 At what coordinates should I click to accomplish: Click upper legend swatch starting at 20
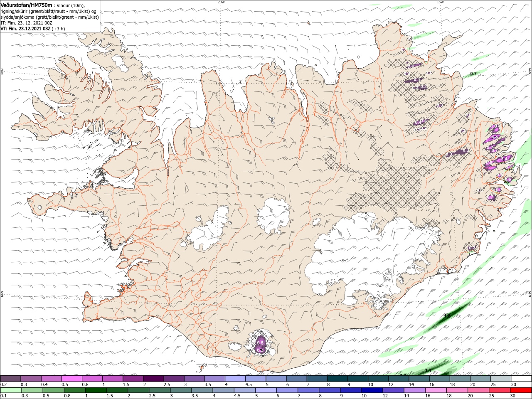pos(480,378)
